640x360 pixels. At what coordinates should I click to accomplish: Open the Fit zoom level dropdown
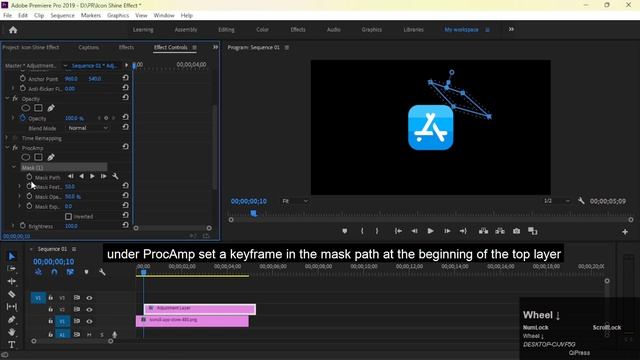coord(294,201)
